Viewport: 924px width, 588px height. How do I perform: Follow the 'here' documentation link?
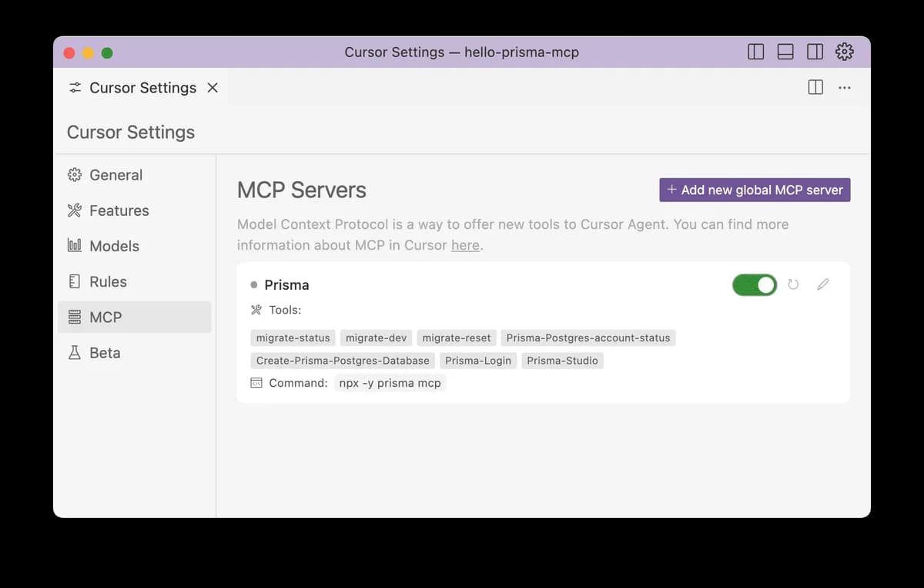[x=465, y=245]
